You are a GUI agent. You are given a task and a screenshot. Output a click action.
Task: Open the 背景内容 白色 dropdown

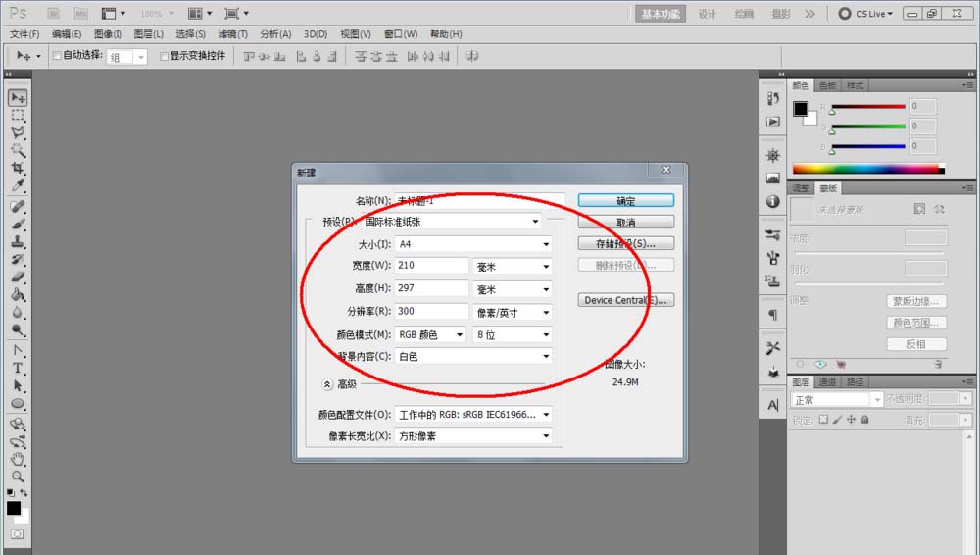pyautogui.click(x=473, y=356)
